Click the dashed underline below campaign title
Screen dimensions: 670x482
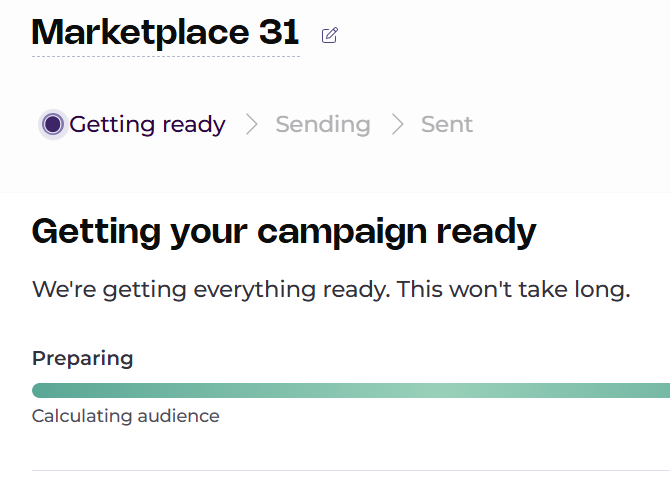(166, 56)
